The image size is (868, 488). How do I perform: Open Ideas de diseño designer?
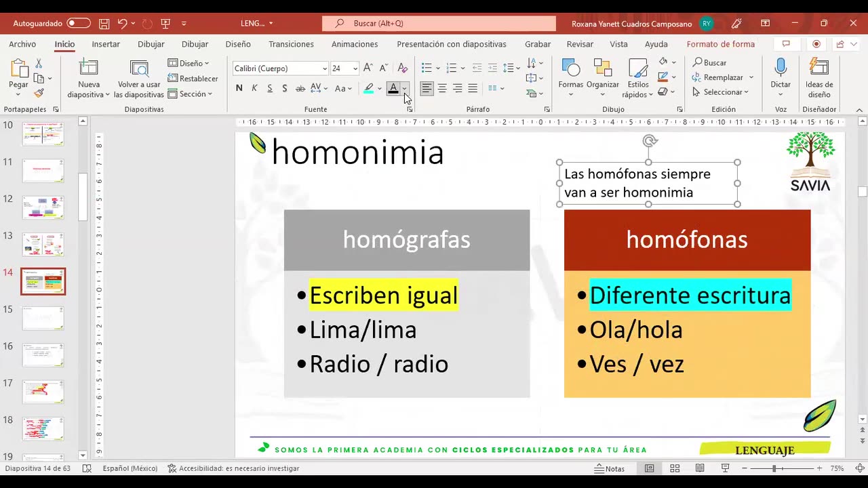point(819,78)
